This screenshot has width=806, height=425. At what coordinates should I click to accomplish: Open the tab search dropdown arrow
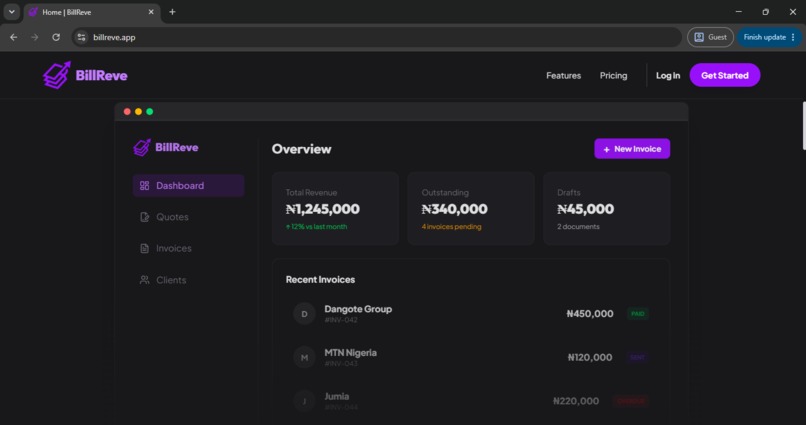(11, 12)
